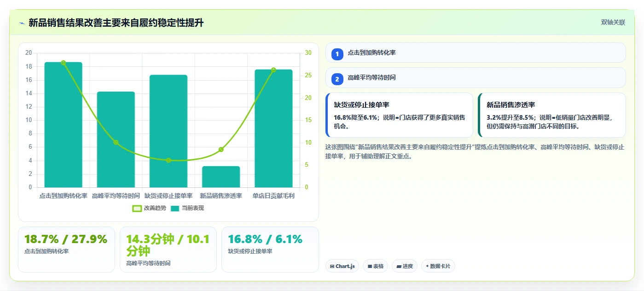Select the 新品销售渗透率 bar in chart

221,177
